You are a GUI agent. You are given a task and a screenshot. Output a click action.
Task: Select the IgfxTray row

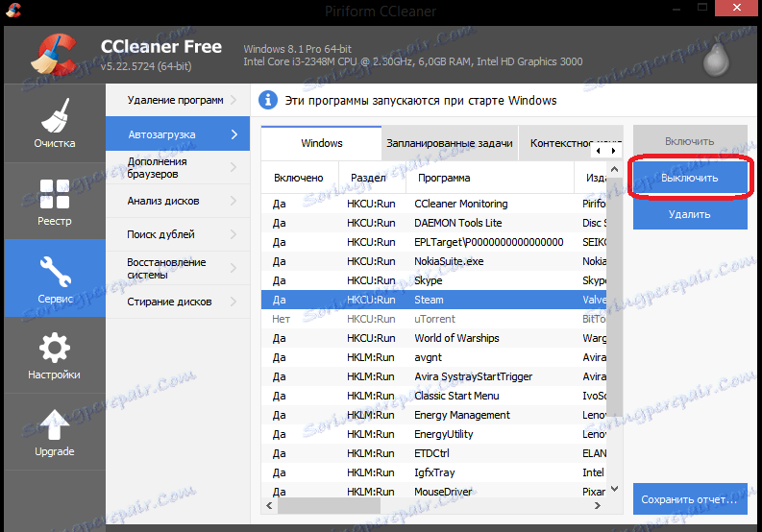(x=434, y=472)
